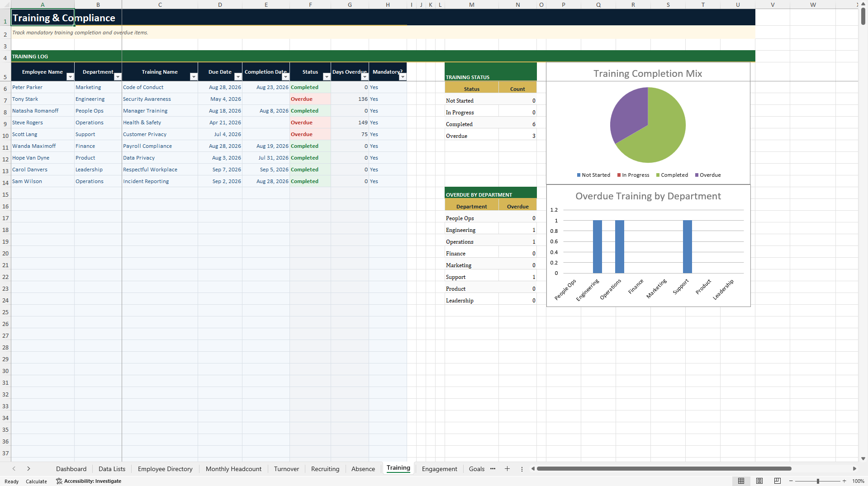Open the Training Name filter dropdown
Image resolution: width=868 pixels, height=486 pixels.
tap(194, 77)
